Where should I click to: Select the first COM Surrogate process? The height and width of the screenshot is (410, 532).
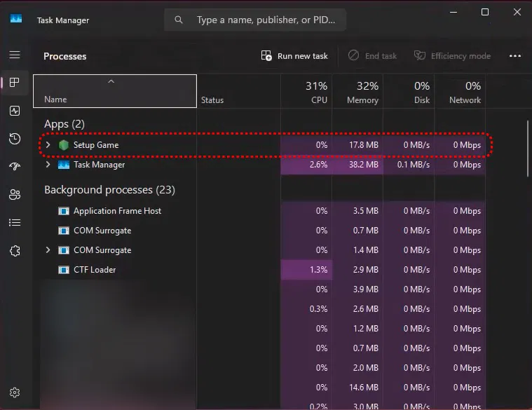(102, 231)
